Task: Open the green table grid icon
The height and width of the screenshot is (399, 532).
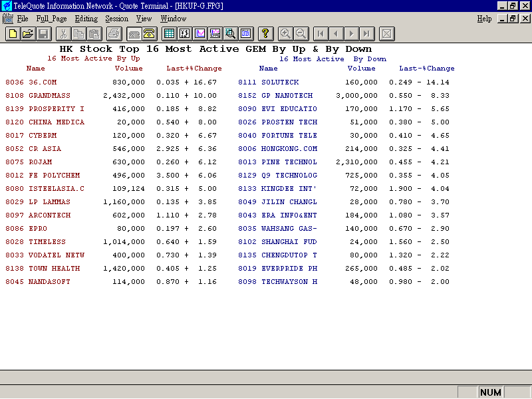Action: pyautogui.click(x=169, y=34)
